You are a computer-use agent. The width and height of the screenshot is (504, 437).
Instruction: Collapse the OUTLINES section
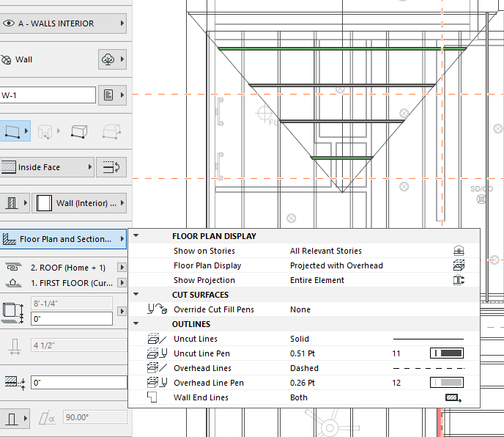tap(136, 324)
